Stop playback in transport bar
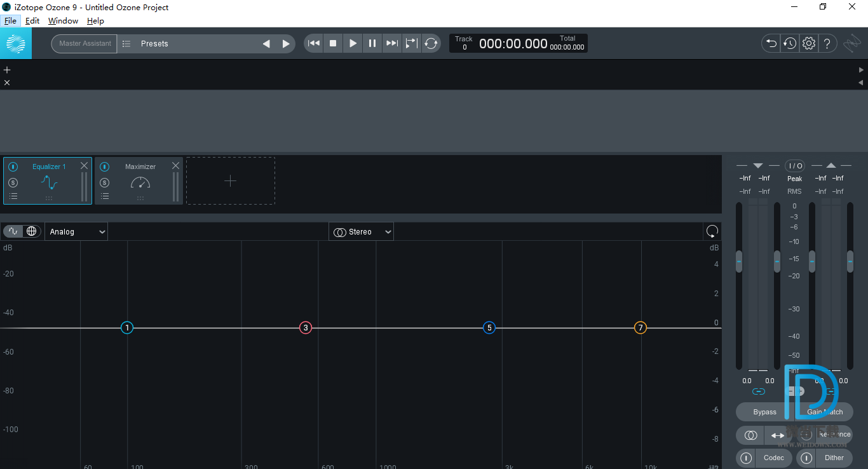 (x=333, y=43)
